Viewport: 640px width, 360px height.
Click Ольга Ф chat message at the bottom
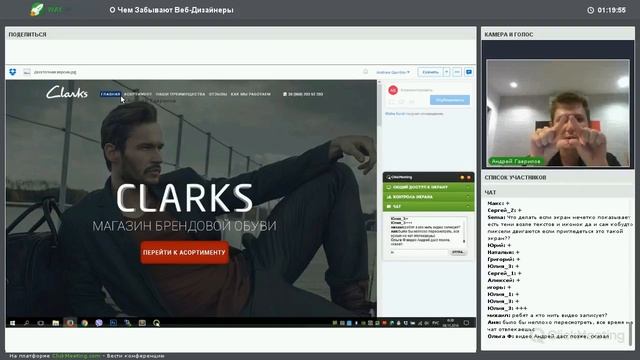548,336
